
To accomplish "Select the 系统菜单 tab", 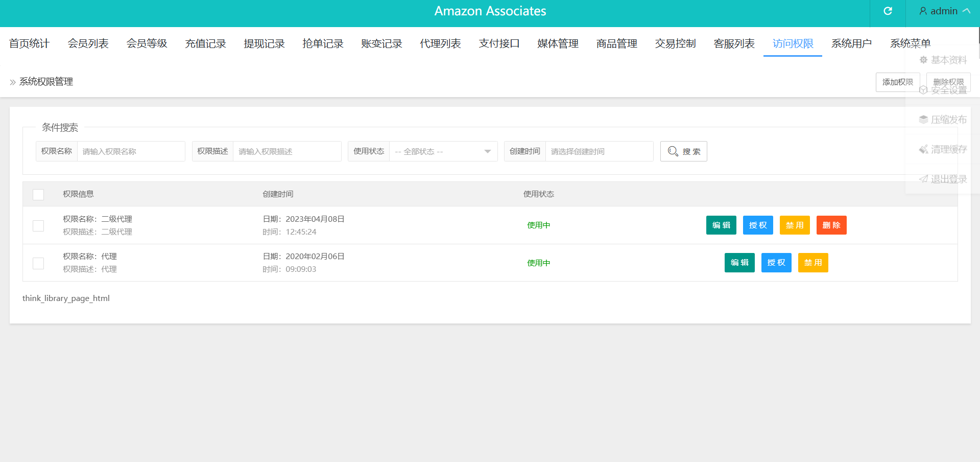I will click(910, 43).
